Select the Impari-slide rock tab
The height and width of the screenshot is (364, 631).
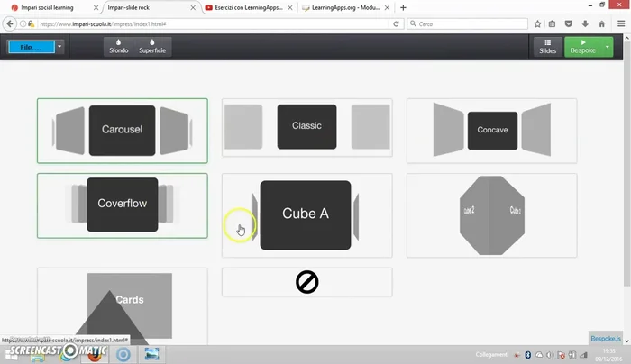[129, 7]
